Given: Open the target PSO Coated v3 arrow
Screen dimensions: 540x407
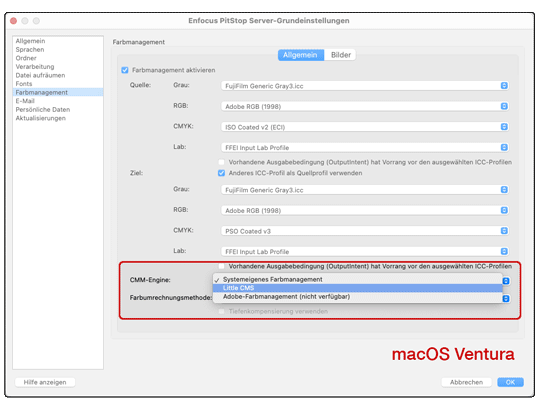Looking at the screenshot, I should pyautogui.click(x=504, y=231).
